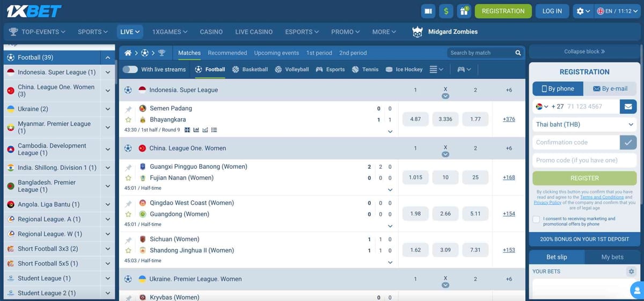Expand Semen Padang match details chevron

pos(390,131)
